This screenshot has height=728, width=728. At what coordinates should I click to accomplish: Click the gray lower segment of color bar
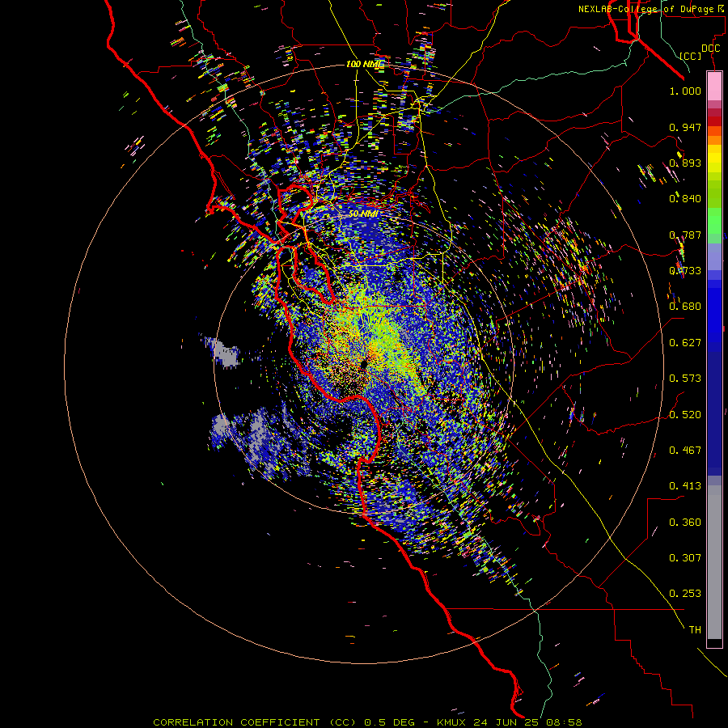click(714, 562)
